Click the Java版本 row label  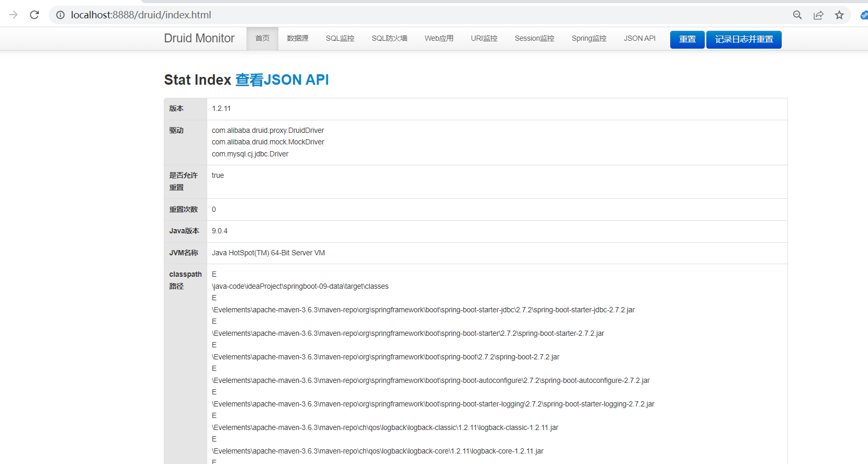[x=184, y=231]
